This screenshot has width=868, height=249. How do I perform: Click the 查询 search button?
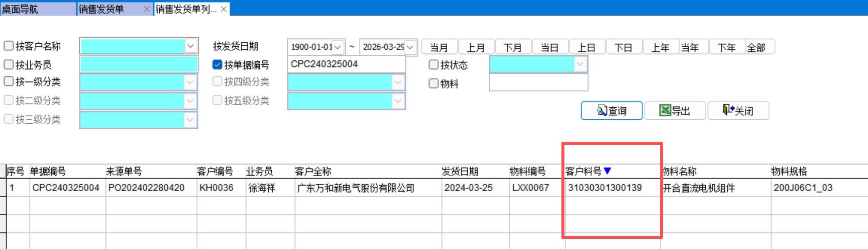[x=611, y=111]
